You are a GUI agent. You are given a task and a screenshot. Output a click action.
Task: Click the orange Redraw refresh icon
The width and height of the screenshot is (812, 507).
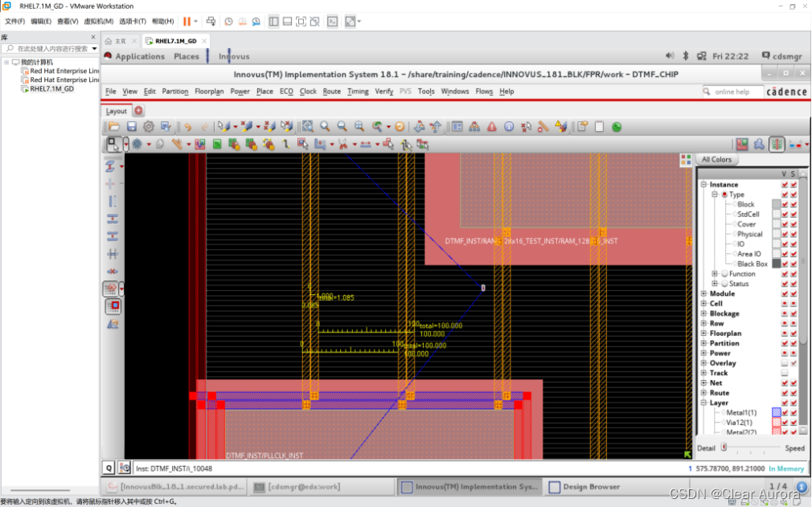400,127
